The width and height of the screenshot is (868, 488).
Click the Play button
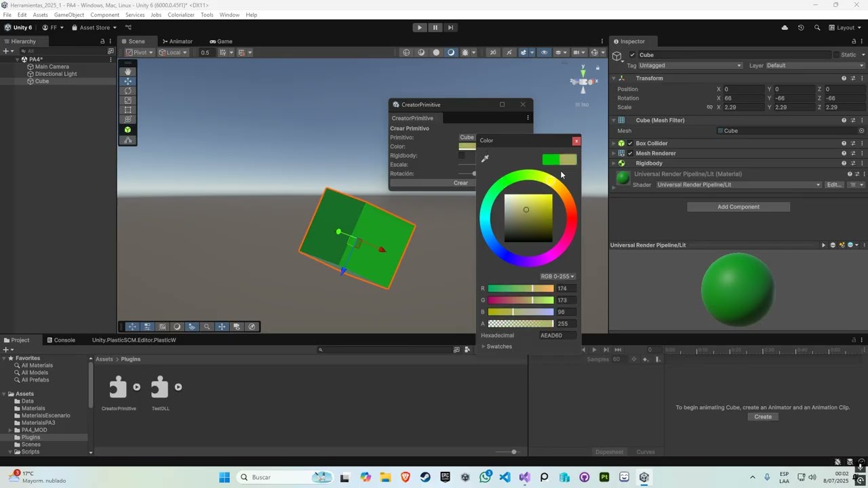420,28
